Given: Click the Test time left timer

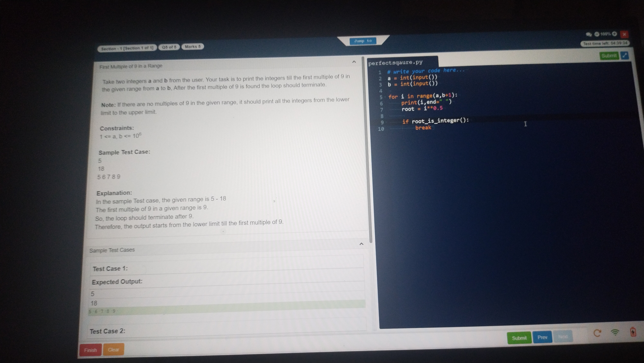Looking at the screenshot, I should pos(605,43).
